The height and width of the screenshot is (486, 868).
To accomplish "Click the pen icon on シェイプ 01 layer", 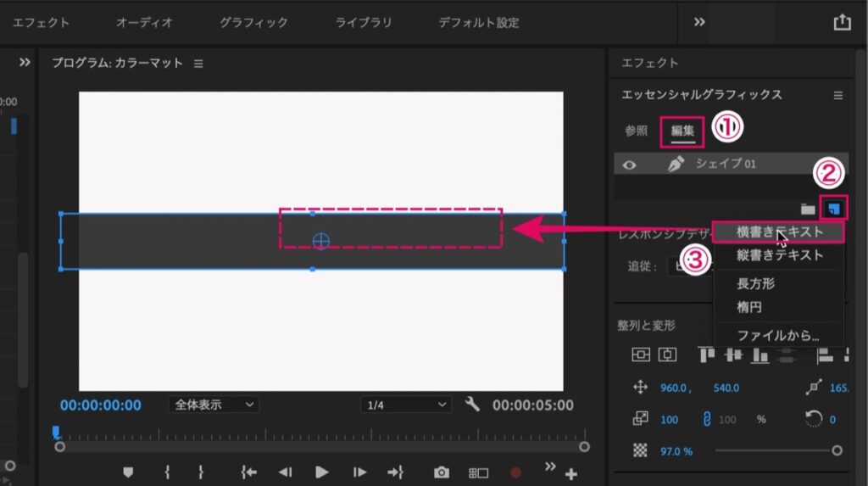I will click(676, 164).
